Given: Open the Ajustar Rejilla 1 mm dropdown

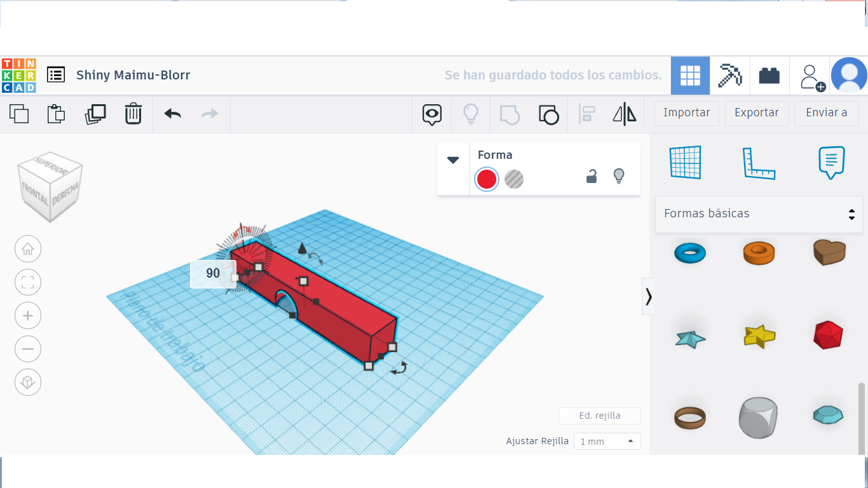Looking at the screenshot, I should (x=607, y=442).
